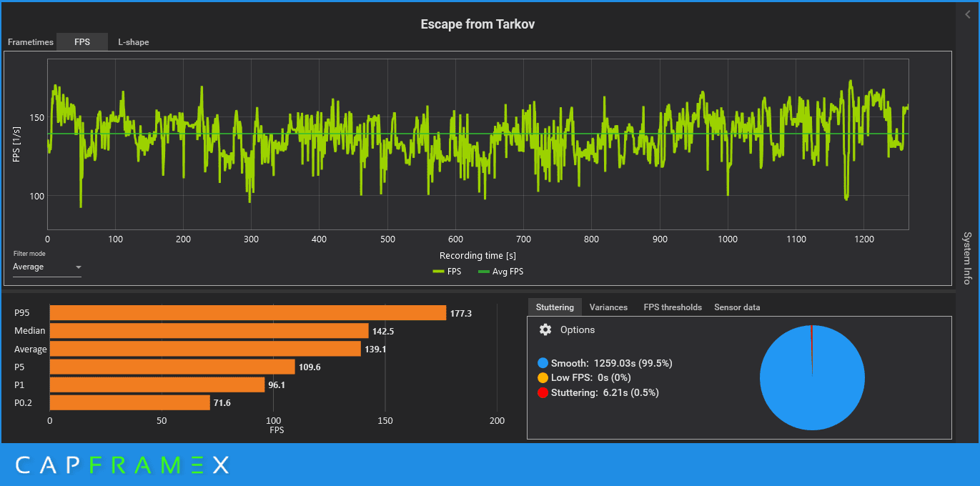980x486 pixels.
Task: Click the 'Low FPS: 0s (0%)' text
Action: tap(591, 377)
